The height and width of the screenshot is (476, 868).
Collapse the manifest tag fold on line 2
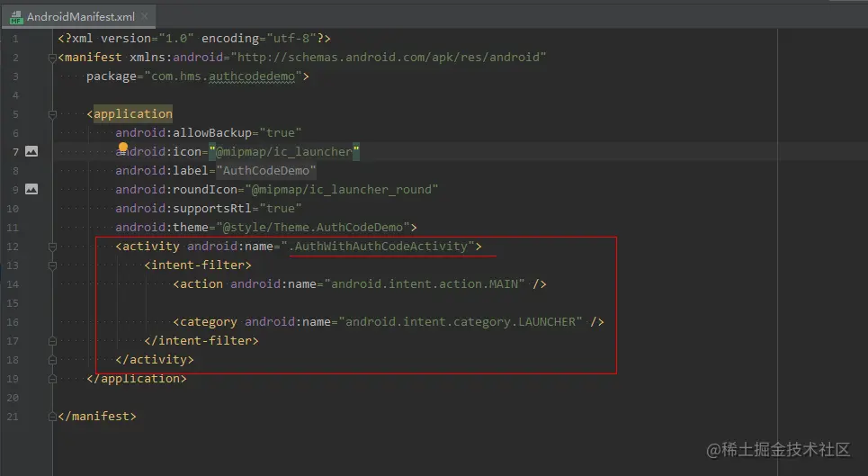[52, 58]
